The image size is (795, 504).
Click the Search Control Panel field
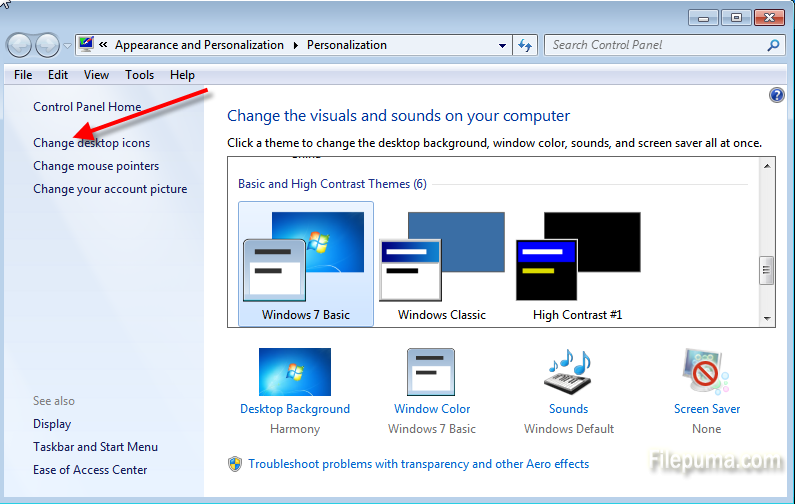(655, 45)
